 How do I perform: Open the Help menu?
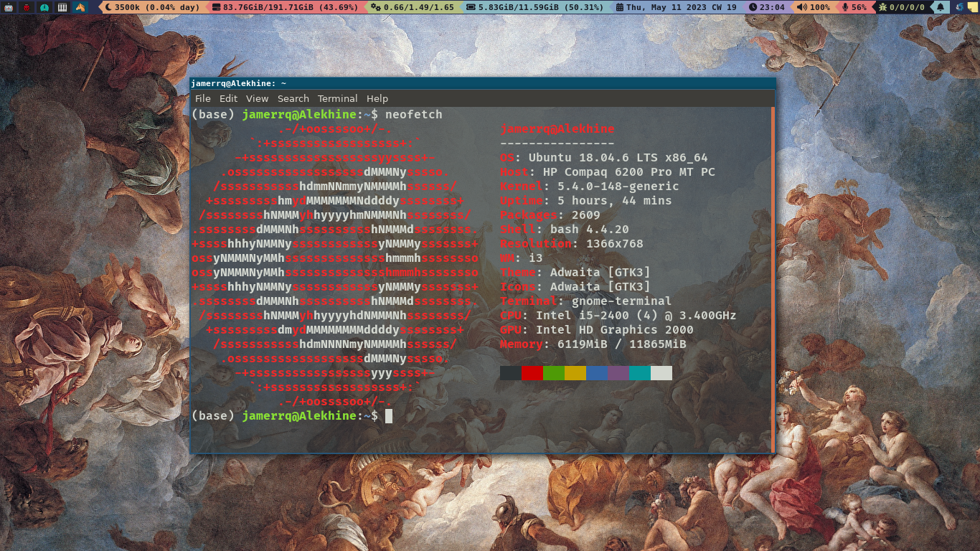377,99
